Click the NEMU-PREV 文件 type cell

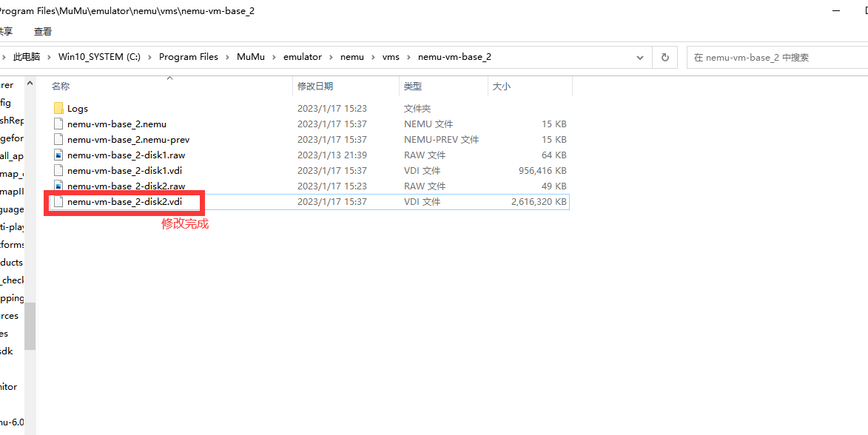pyautogui.click(x=441, y=140)
